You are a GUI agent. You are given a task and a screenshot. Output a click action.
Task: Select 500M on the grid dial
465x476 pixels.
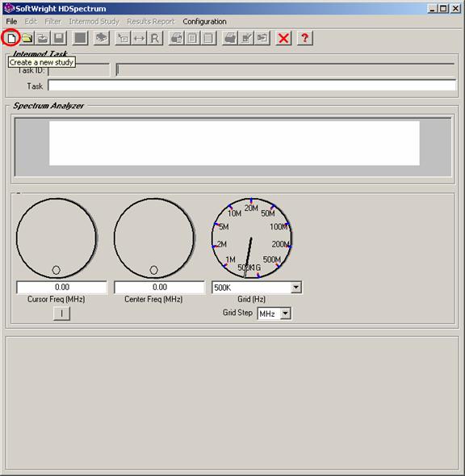tap(272, 259)
